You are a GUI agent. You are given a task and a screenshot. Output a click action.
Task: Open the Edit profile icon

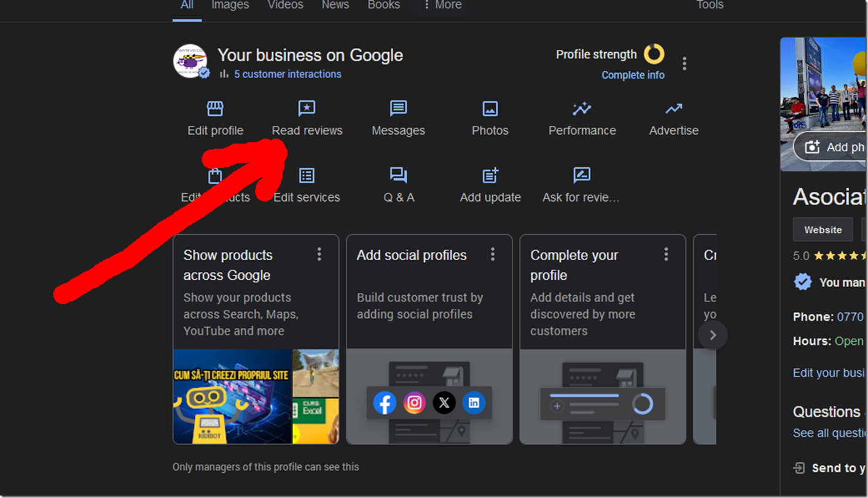pyautogui.click(x=215, y=117)
